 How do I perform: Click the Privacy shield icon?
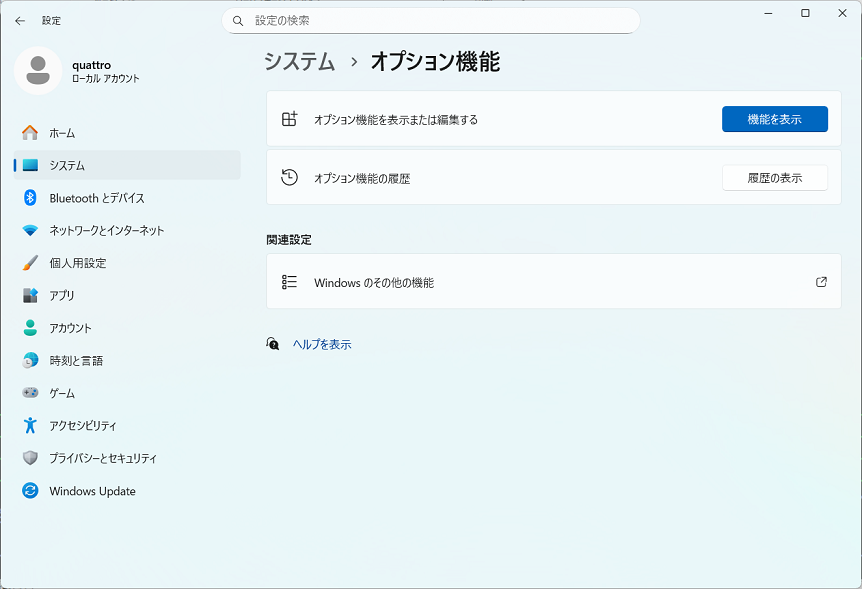[30, 458]
